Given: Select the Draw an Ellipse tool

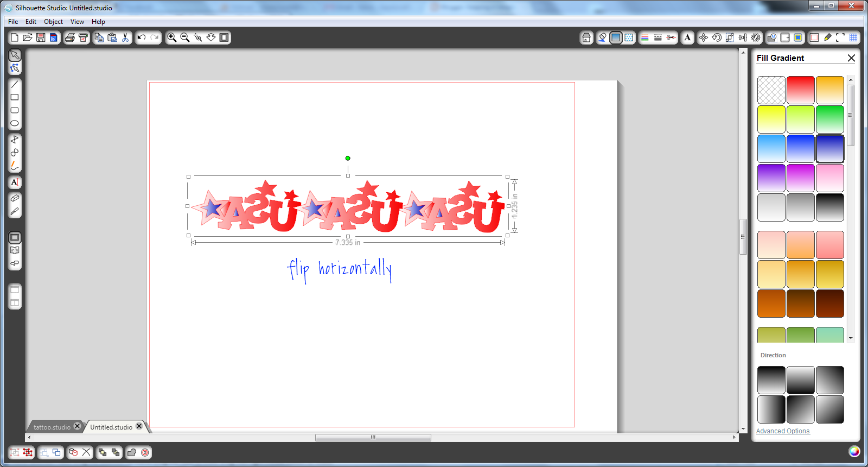Looking at the screenshot, I should 15,123.
